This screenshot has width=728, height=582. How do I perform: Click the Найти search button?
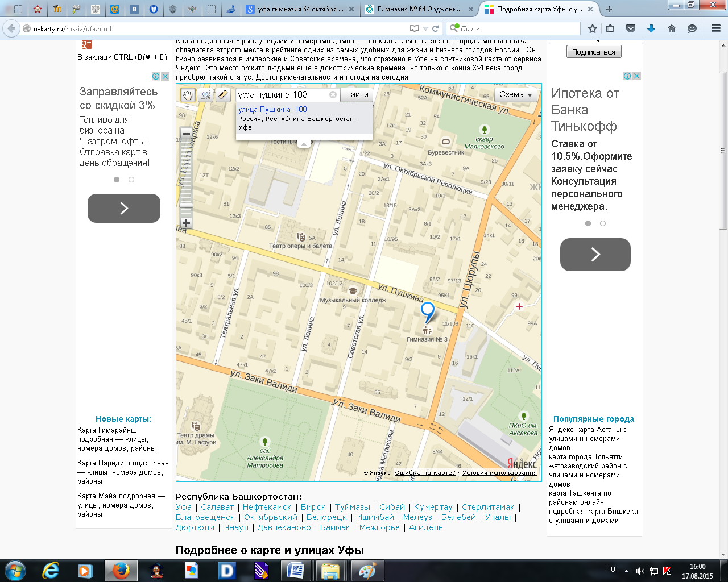pos(357,95)
